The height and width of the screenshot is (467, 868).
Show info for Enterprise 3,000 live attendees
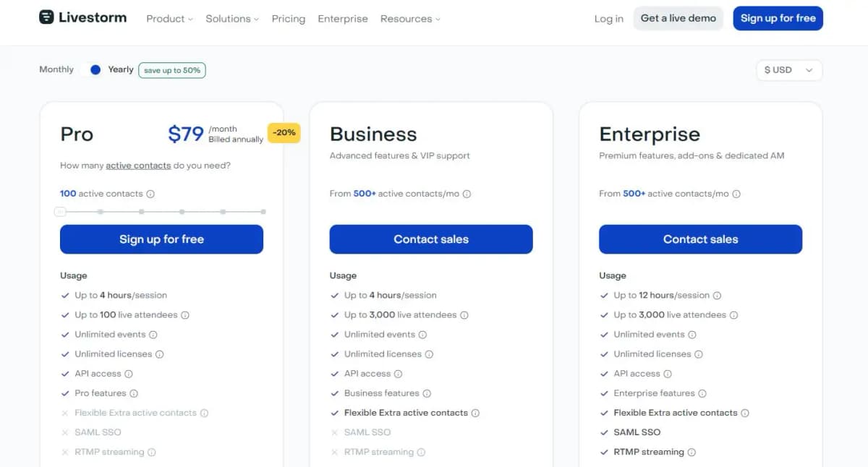coord(733,315)
